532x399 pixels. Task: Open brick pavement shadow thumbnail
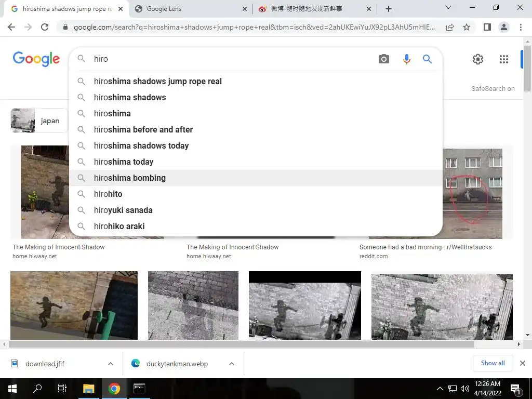coord(193,305)
